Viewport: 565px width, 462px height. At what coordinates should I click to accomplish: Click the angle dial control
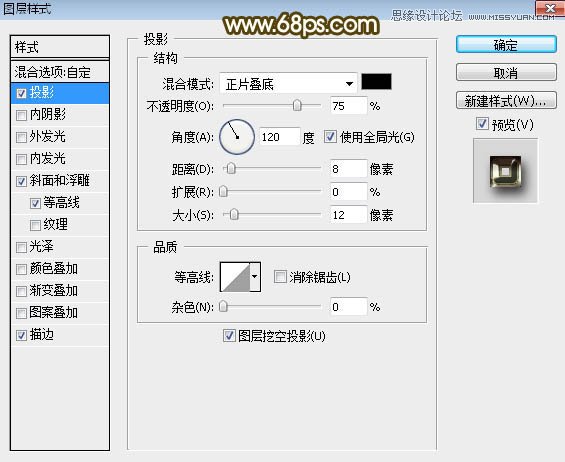(x=237, y=137)
